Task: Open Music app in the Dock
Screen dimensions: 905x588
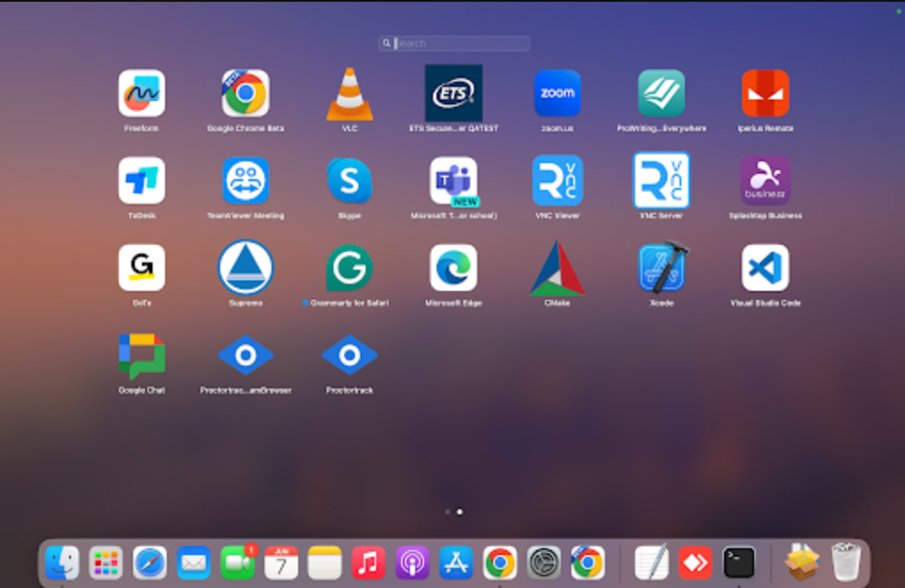Action: 368,562
